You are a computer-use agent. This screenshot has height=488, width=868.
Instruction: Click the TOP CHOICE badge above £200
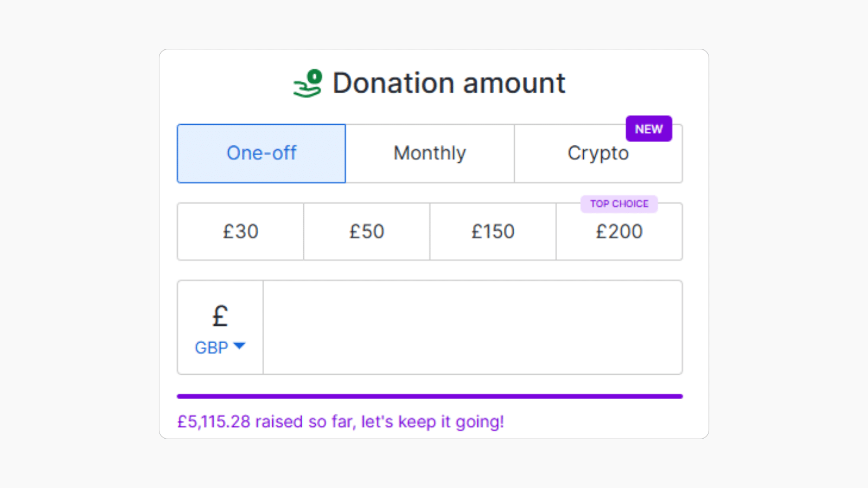pos(619,204)
